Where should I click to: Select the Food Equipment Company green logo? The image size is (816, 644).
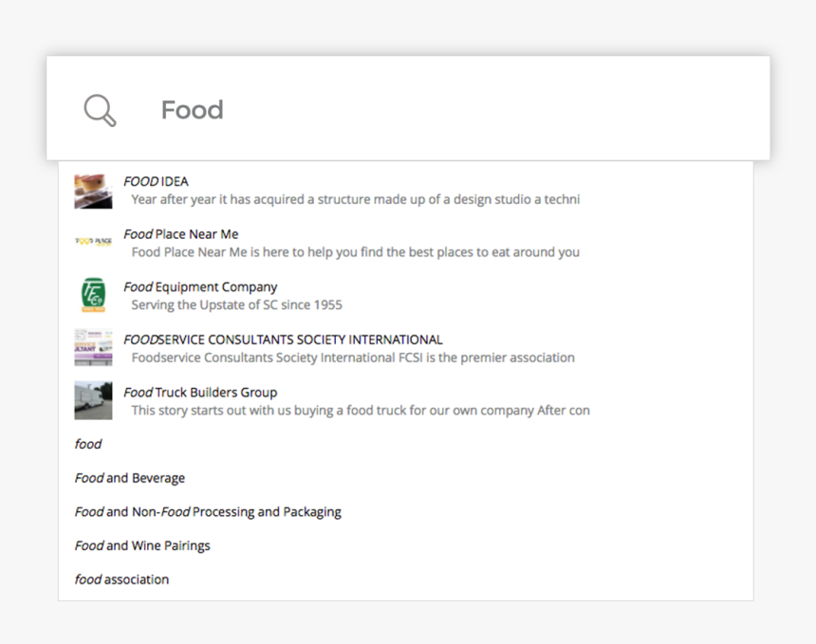click(93, 295)
